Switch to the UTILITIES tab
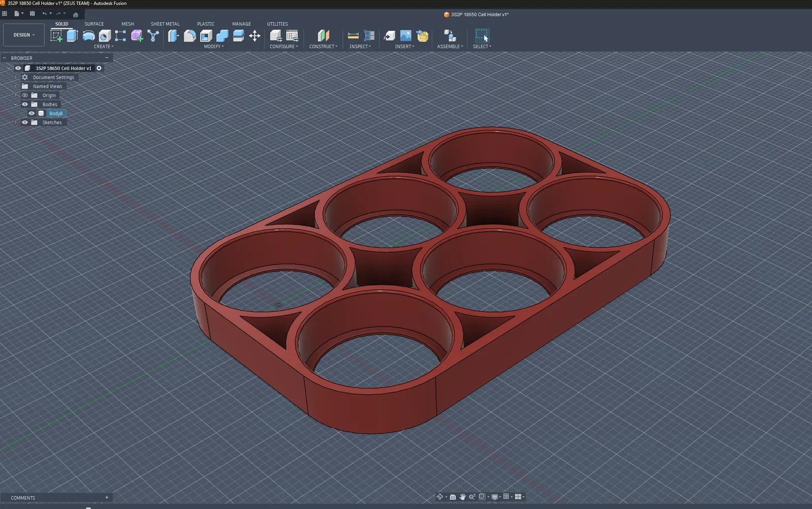The width and height of the screenshot is (812, 509). [277, 24]
